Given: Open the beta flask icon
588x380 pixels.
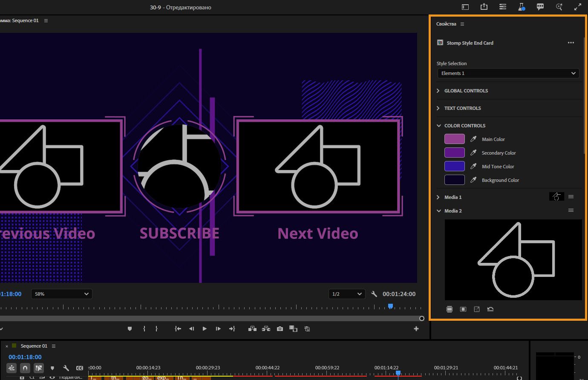Looking at the screenshot, I should pos(522,7).
